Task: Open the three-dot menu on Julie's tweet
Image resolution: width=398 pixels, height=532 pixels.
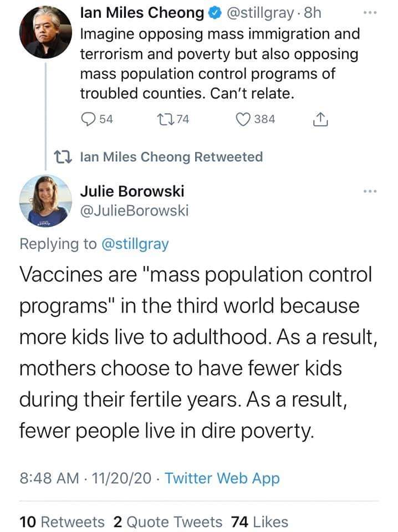Action: (x=370, y=191)
